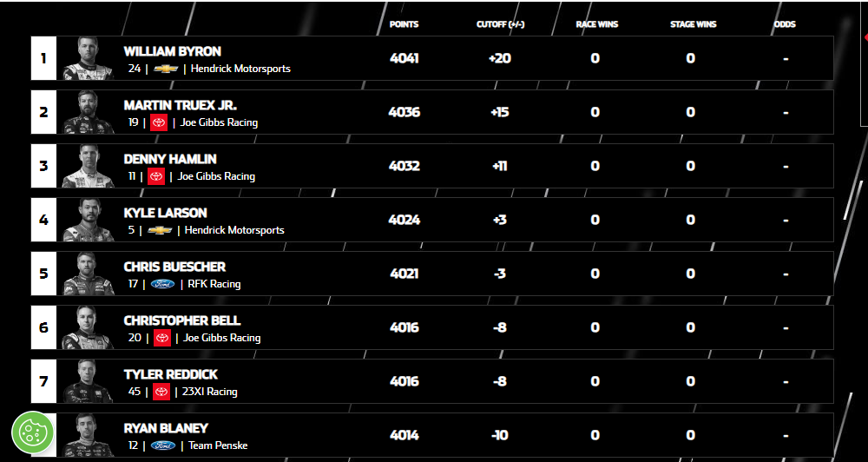Select the Denny Hamlin driver name

point(170,160)
